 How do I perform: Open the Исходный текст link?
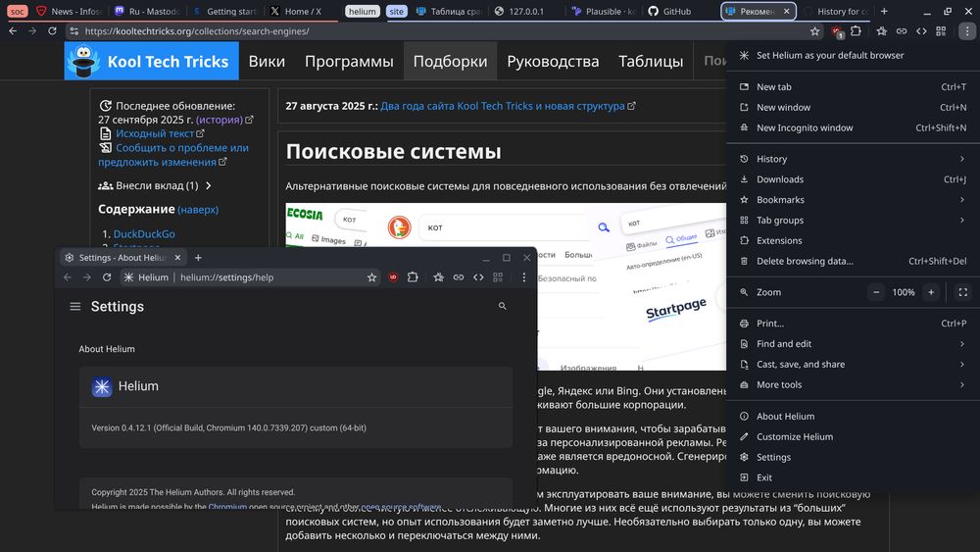155,133
